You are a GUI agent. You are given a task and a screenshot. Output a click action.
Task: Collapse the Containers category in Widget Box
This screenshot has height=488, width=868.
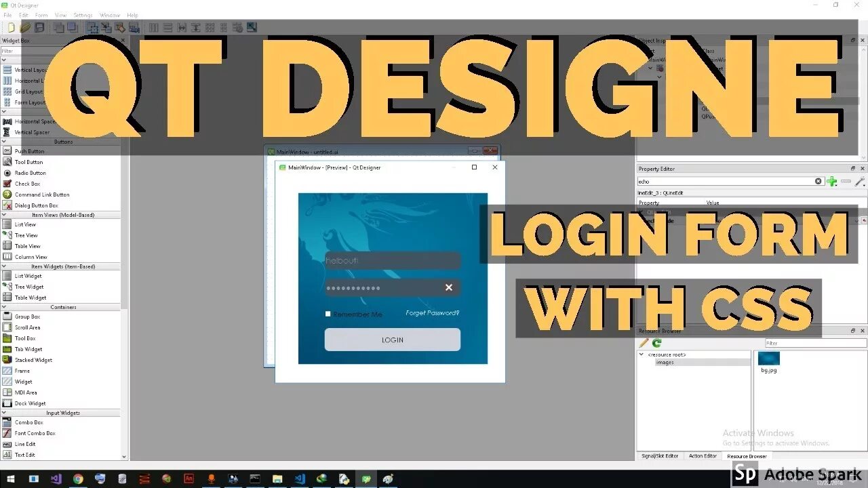coord(4,307)
